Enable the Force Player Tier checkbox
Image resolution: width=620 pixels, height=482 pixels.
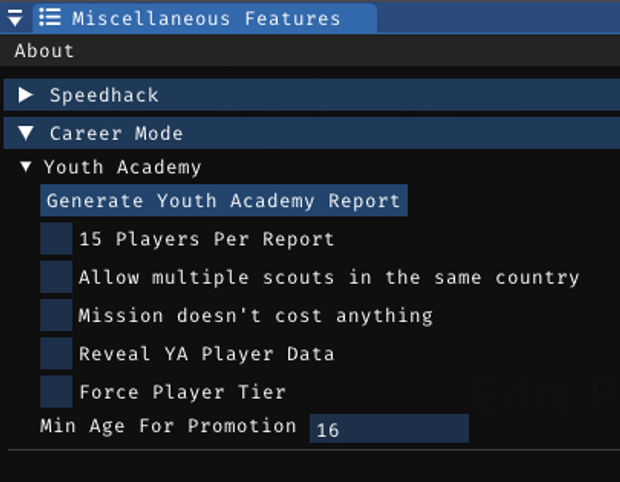(56, 391)
